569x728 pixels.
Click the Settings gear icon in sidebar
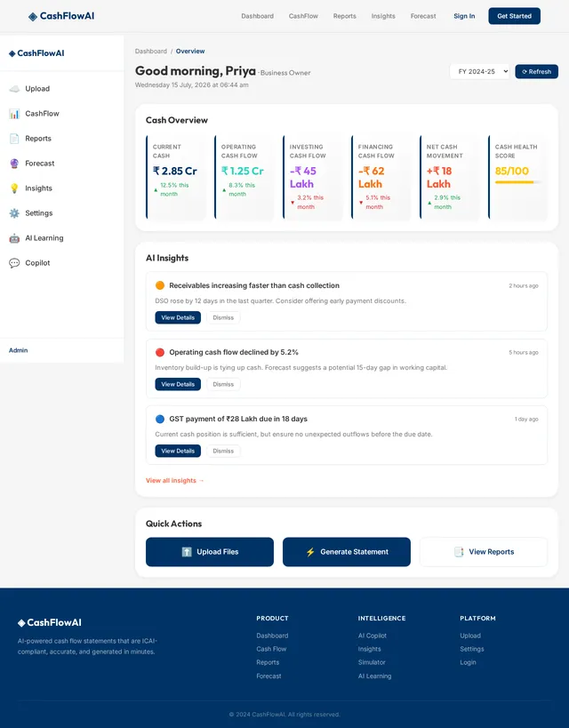pos(14,213)
